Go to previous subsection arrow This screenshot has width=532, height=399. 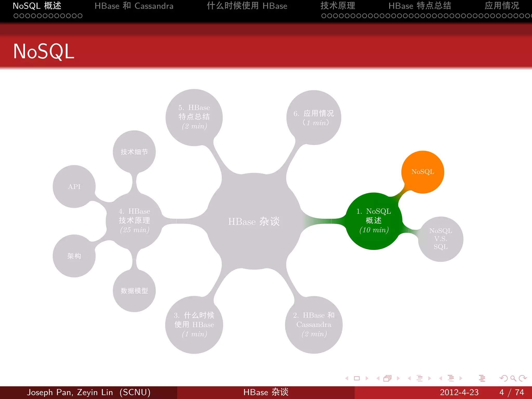pyautogui.click(x=409, y=378)
